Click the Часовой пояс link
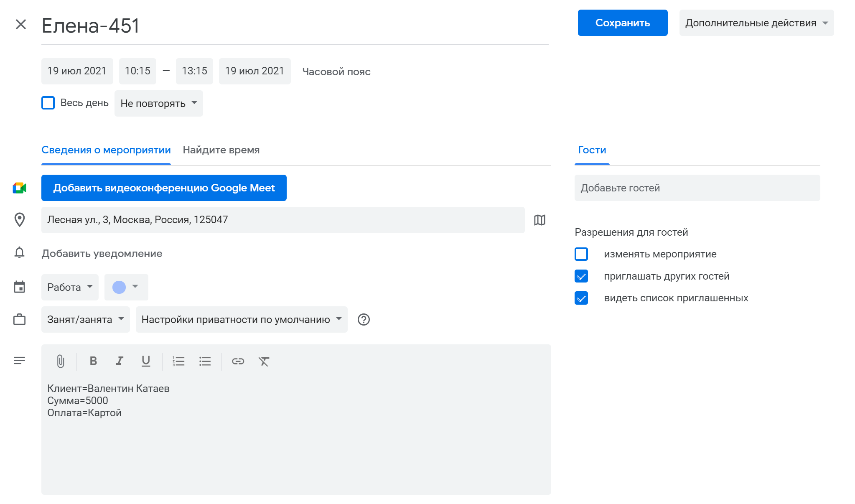The height and width of the screenshot is (504, 855). [x=336, y=72]
